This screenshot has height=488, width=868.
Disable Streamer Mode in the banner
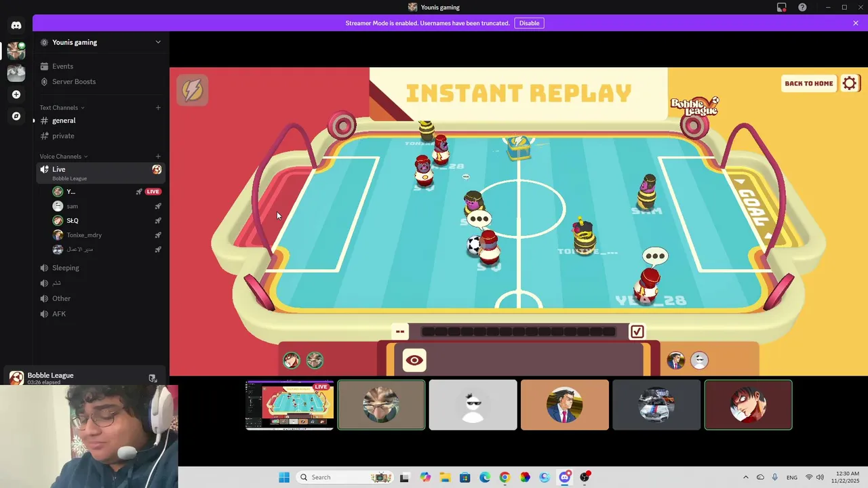click(529, 23)
